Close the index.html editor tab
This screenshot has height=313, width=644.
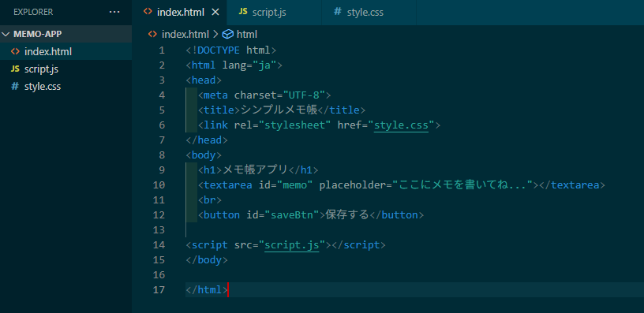coord(215,13)
